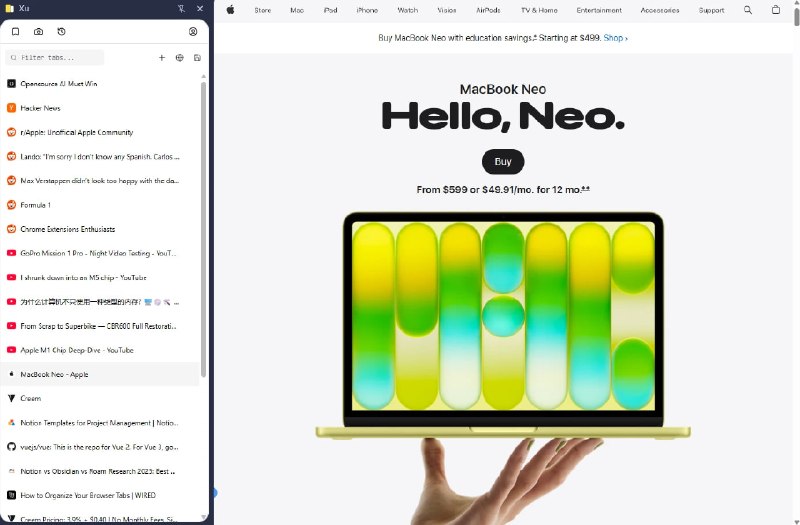This screenshot has width=800, height=525.
Task: Open the user account profile icon
Action: [193, 32]
